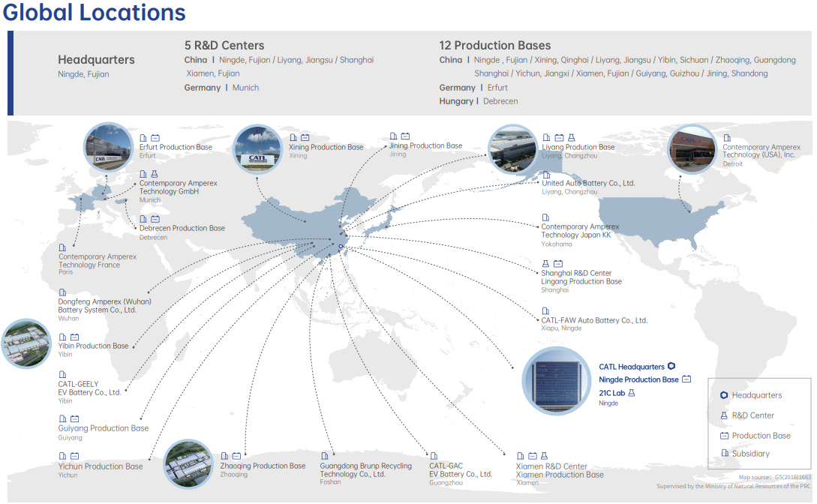Open the Liyang Production Base circular photo
Viewport: 817px width, 504px height.
coord(512,149)
